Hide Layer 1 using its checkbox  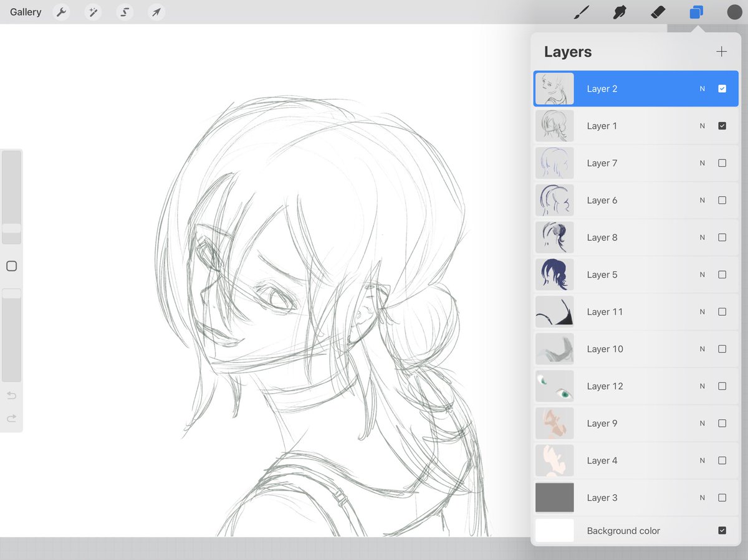pyautogui.click(x=722, y=126)
